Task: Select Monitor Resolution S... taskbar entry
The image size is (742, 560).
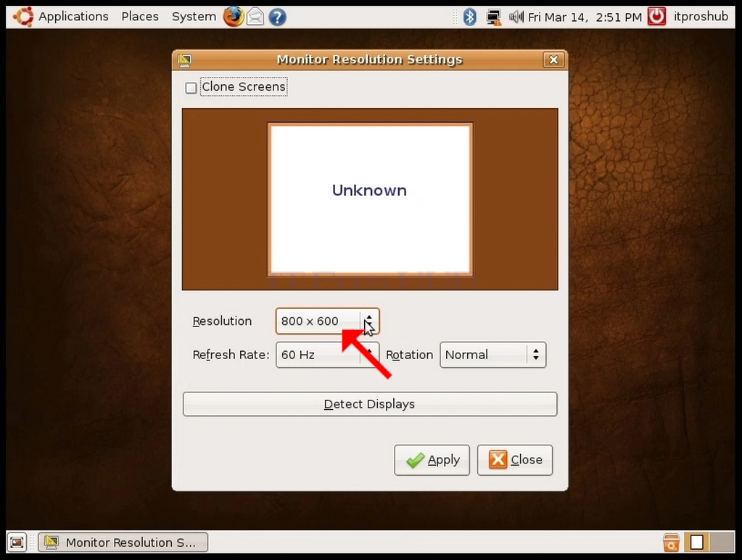Action: click(123, 542)
